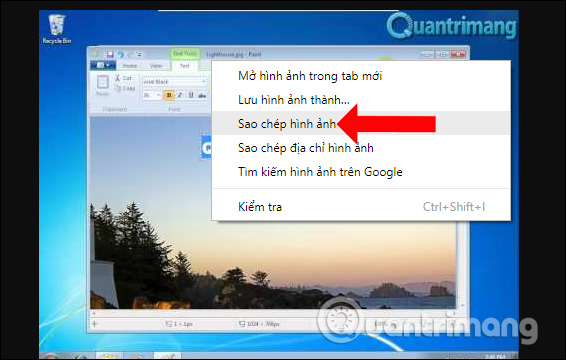Open the Recycle Bin desktop icon

tap(57, 29)
